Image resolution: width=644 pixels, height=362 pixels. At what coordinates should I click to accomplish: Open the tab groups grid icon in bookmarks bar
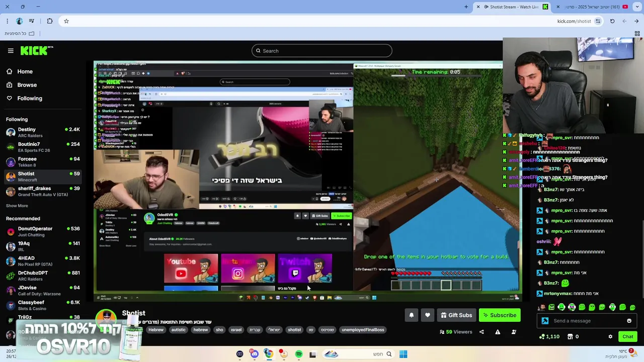pyautogui.click(x=637, y=34)
